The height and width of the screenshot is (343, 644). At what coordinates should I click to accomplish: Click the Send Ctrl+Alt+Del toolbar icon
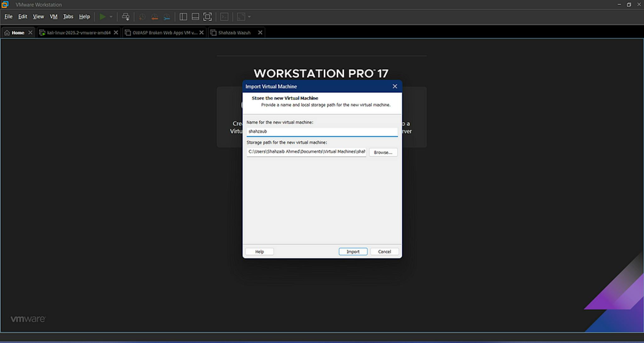tap(125, 17)
